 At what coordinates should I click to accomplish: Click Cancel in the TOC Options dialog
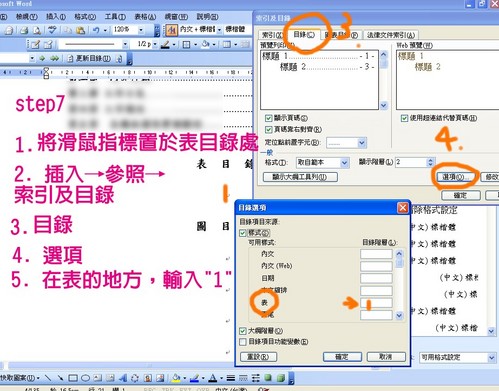click(386, 357)
